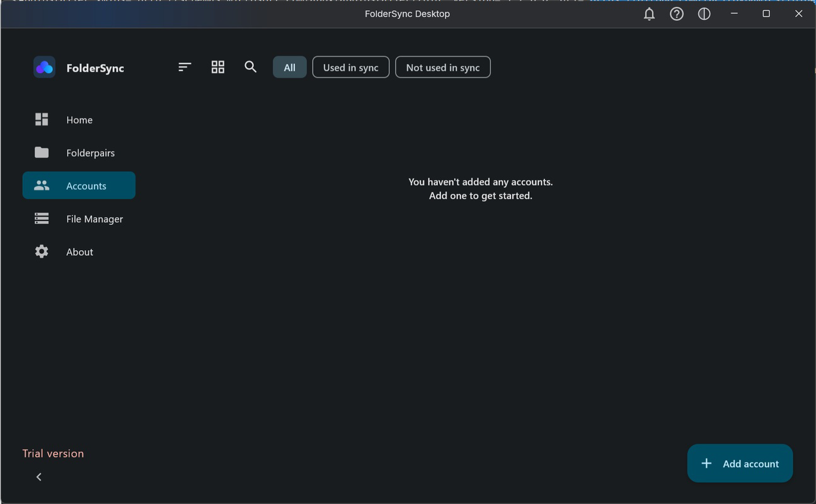Click the Add account button

tap(740, 464)
